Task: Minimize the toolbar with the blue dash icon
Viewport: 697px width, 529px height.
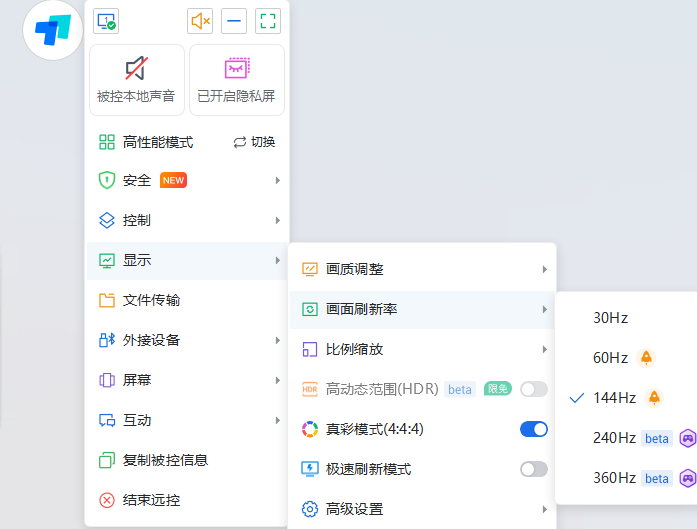Action: [x=234, y=21]
